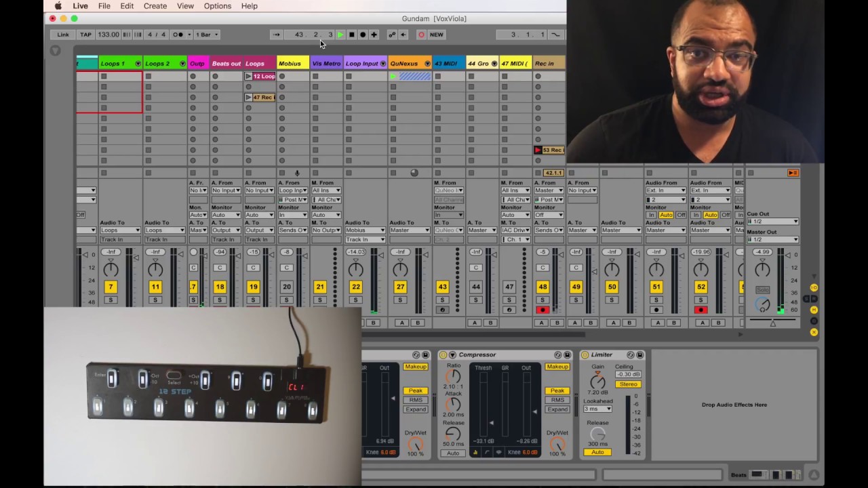
Task: Click the Compressor Ratio knob
Action: point(453,377)
